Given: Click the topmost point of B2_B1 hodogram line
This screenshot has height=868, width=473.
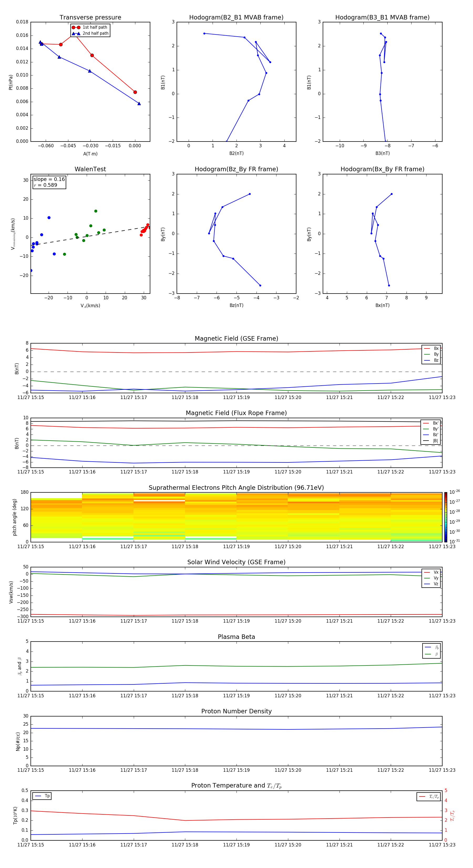Looking at the screenshot, I should pyautogui.click(x=204, y=33).
